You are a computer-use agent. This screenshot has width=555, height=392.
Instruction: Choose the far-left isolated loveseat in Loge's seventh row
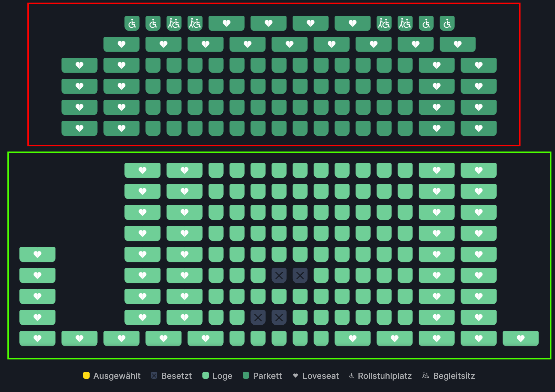pyautogui.click(x=37, y=297)
